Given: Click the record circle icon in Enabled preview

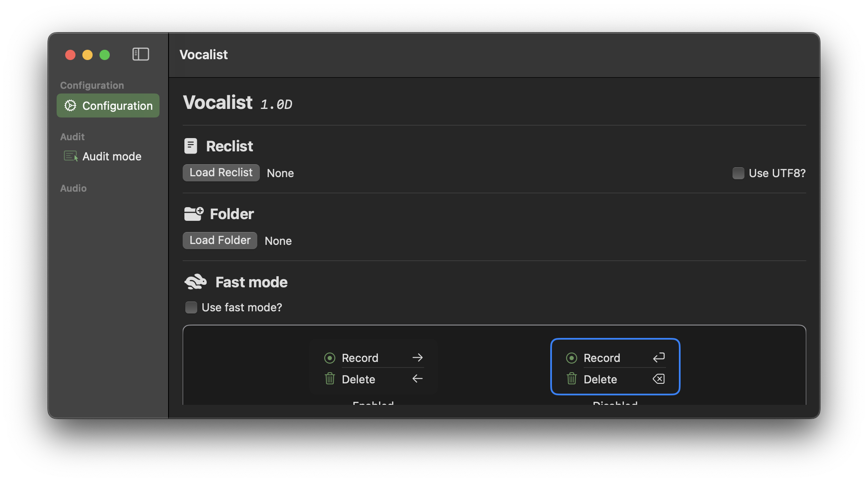Looking at the screenshot, I should tap(330, 358).
